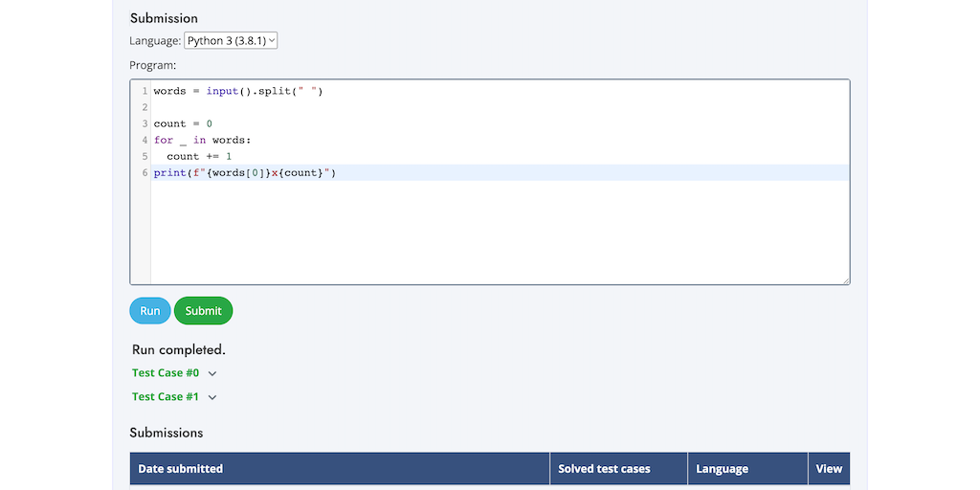The image size is (980, 490).
Task: Open the Test Case #1 result label
Action: (x=166, y=397)
